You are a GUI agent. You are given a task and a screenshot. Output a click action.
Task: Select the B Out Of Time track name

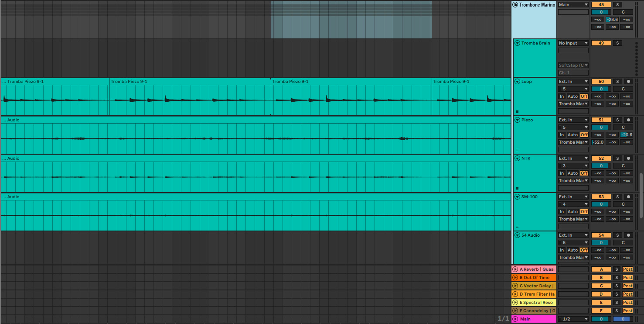[x=535, y=278]
